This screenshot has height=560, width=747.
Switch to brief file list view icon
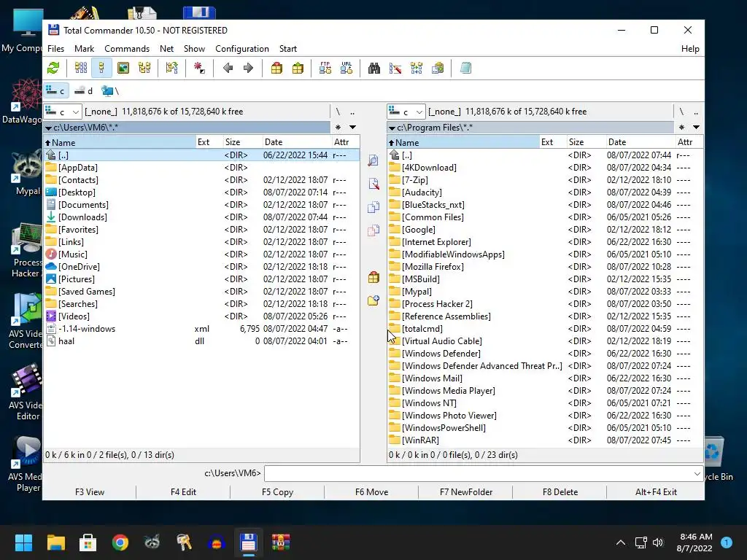pyautogui.click(x=81, y=68)
